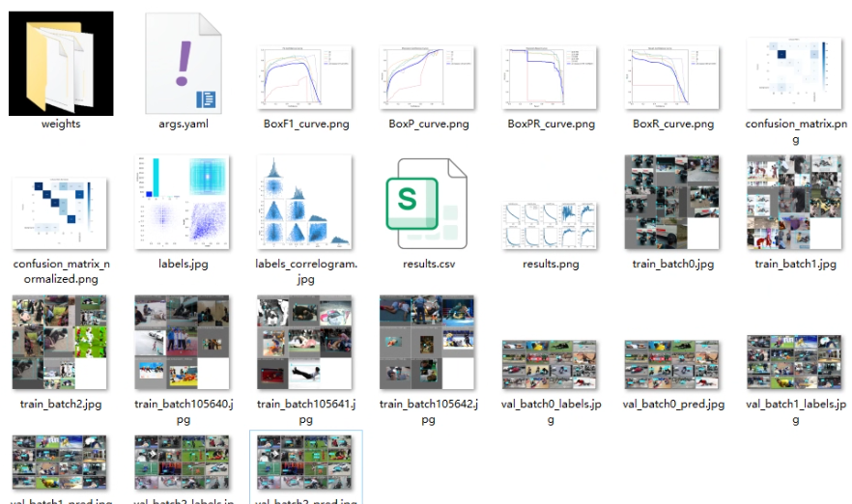Select results.png thumbnail
The width and height of the screenshot is (852, 504).
(x=550, y=225)
